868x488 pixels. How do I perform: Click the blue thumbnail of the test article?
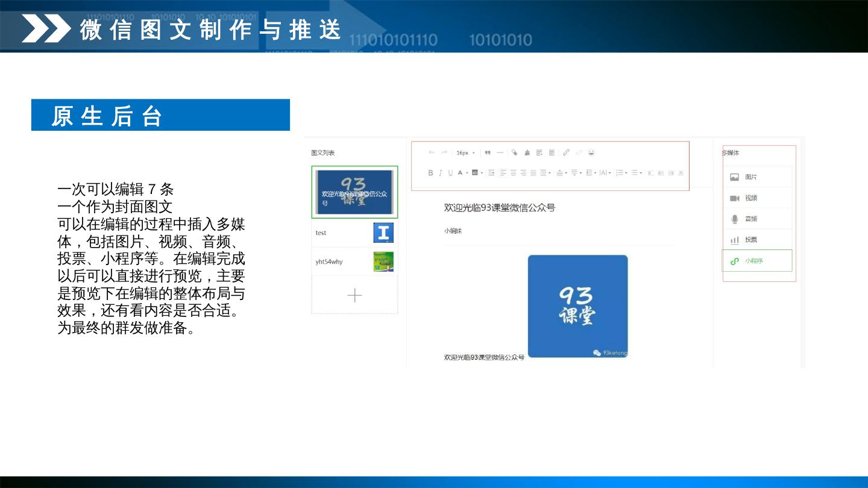click(x=383, y=233)
